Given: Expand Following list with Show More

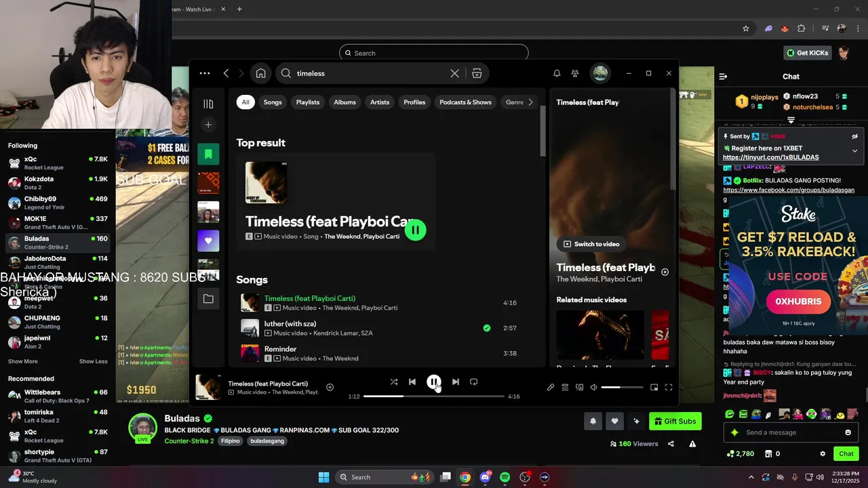Looking at the screenshot, I should pyautogui.click(x=23, y=361).
